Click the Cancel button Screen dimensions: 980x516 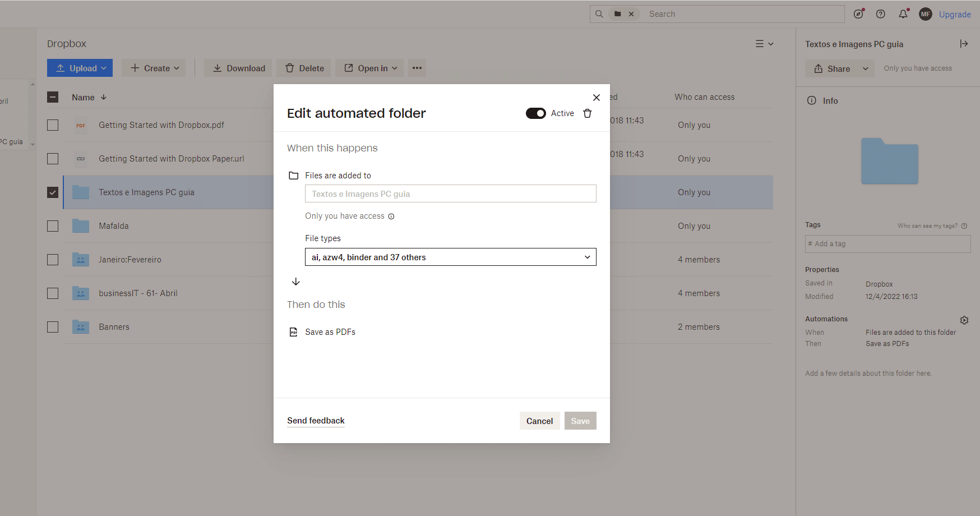(539, 421)
